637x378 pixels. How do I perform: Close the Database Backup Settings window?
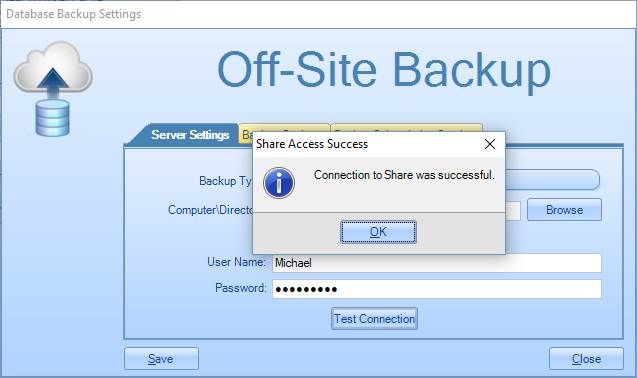586,358
